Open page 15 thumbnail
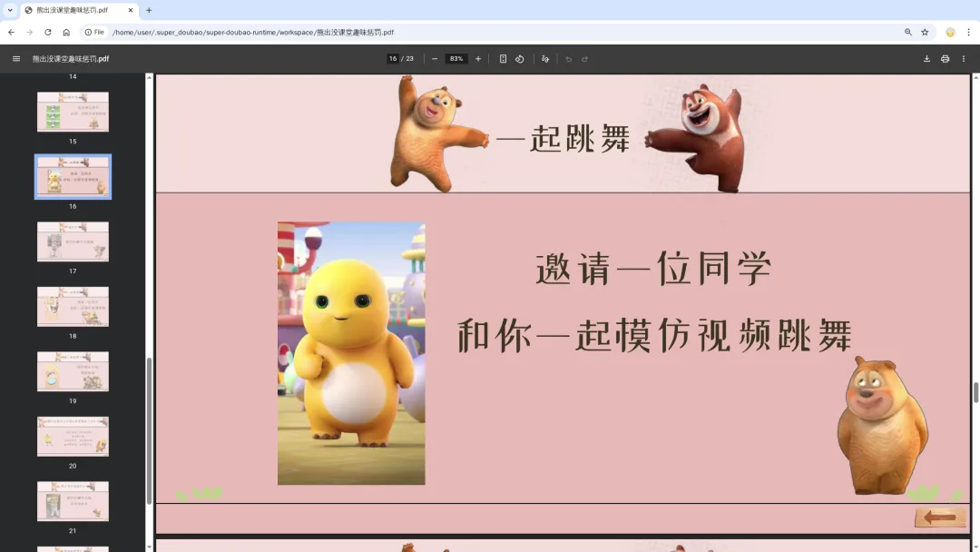Viewport: 980px width, 552px height. coord(73,112)
